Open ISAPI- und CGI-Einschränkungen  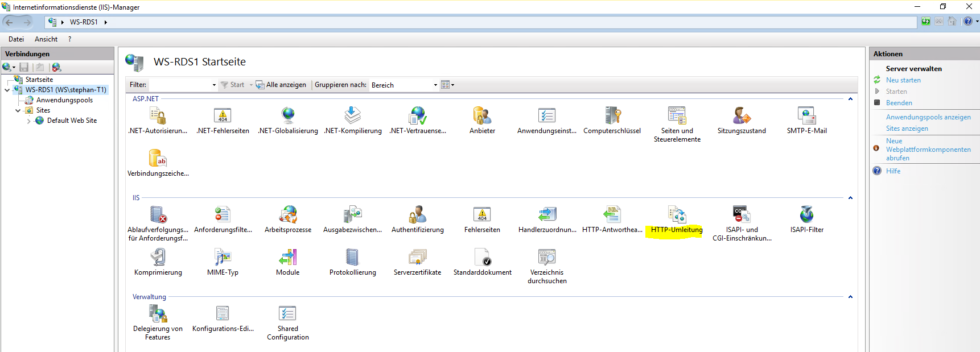(742, 223)
